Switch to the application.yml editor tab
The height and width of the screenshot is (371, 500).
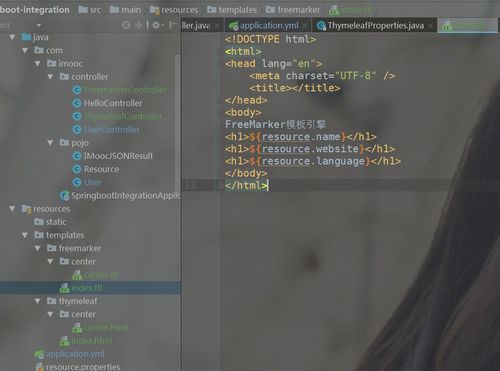point(268,26)
